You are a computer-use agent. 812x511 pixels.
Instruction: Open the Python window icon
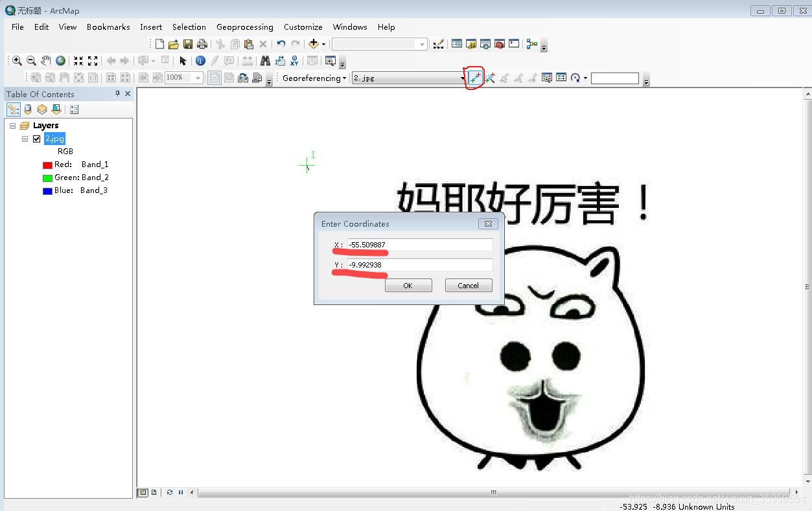pyautogui.click(x=514, y=44)
